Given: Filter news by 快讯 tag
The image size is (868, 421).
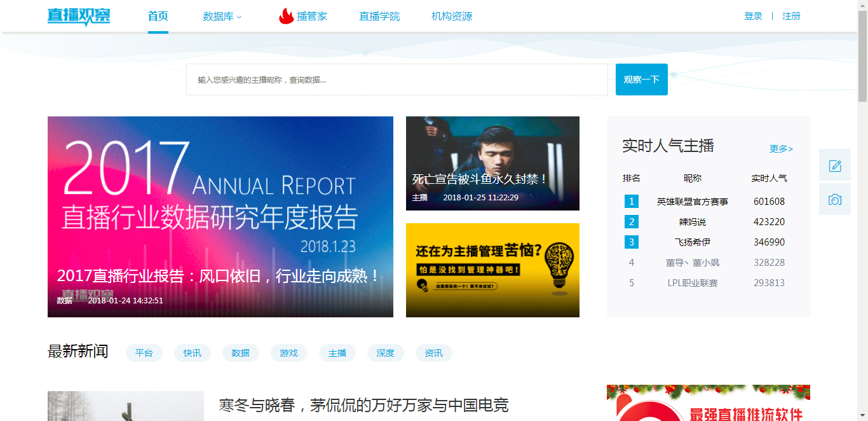Looking at the screenshot, I should coord(193,353).
